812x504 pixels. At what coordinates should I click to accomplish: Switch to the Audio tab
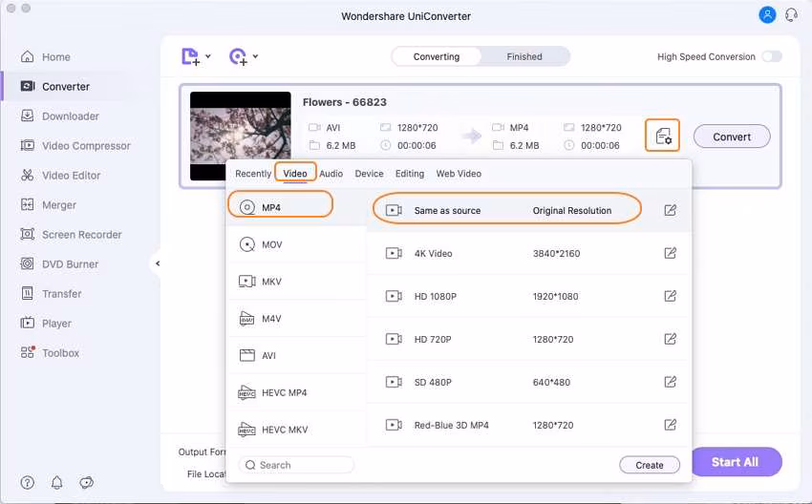click(x=331, y=174)
